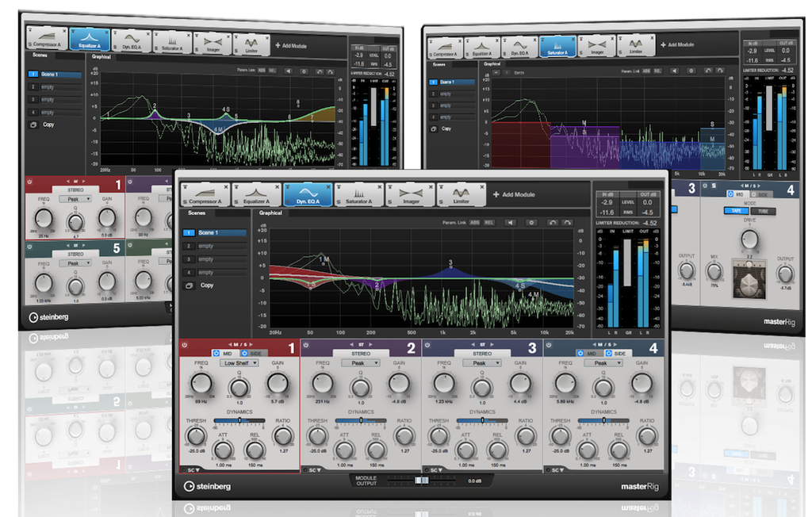Open Imager module tab in front window

(410, 195)
